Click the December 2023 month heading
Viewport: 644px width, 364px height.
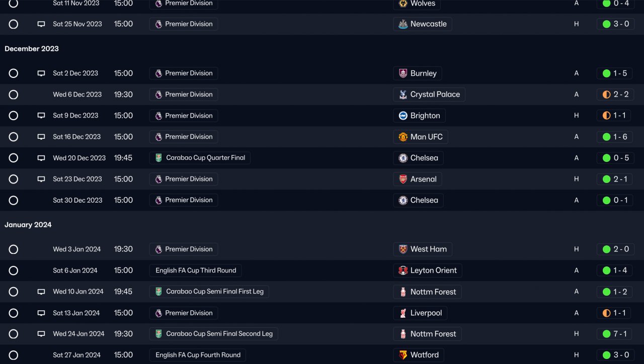32,49
